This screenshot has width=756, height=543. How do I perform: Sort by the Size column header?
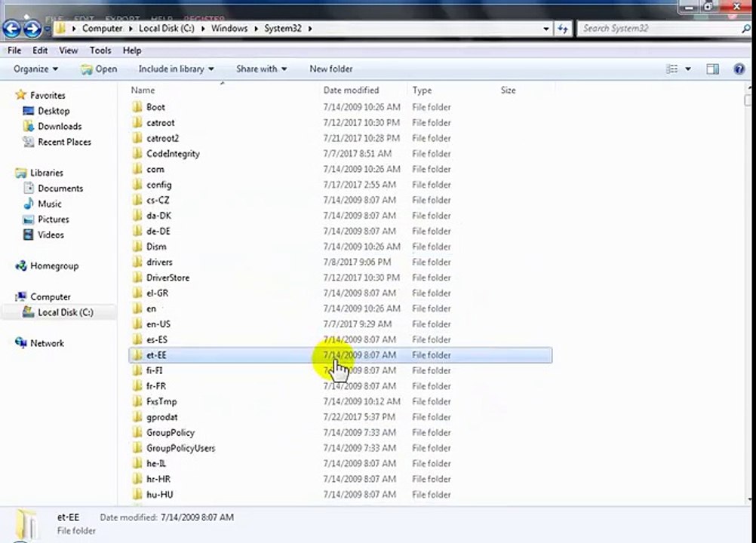pyautogui.click(x=509, y=90)
